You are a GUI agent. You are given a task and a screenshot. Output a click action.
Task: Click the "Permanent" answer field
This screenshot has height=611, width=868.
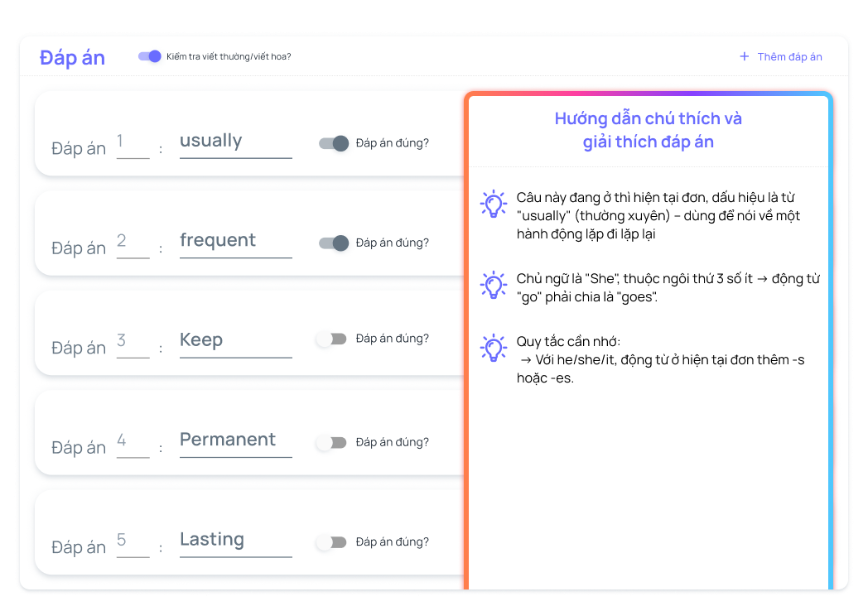point(235,440)
